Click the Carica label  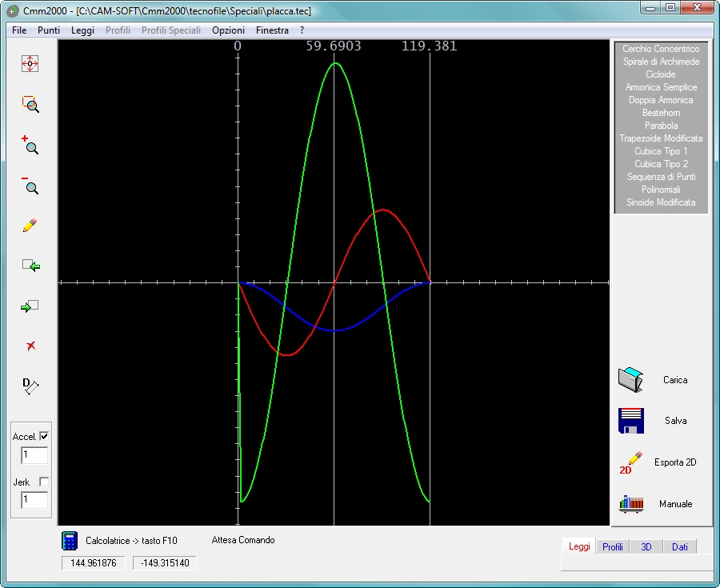(x=675, y=380)
